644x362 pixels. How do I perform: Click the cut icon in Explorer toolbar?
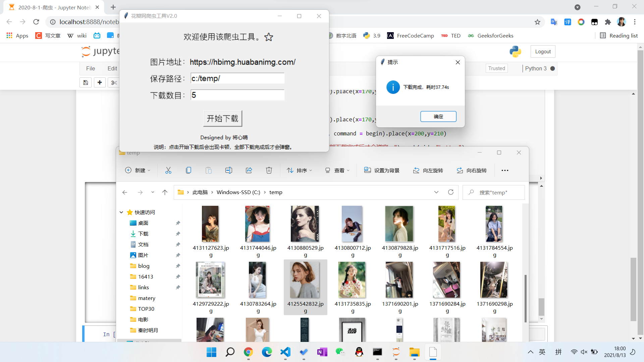[x=168, y=170]
